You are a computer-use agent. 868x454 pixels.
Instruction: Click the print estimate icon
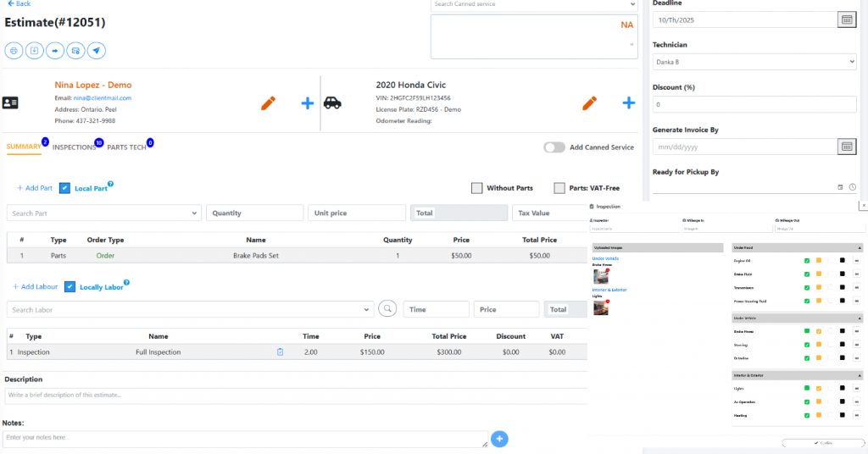tap(14, 51)
